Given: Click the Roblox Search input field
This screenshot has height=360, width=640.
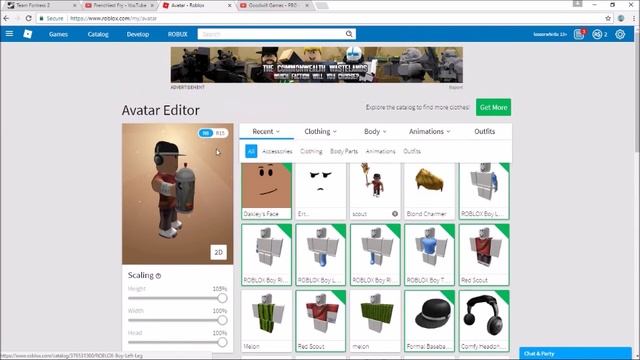Looking at the screenshot, I should click(x=271, y=34).
